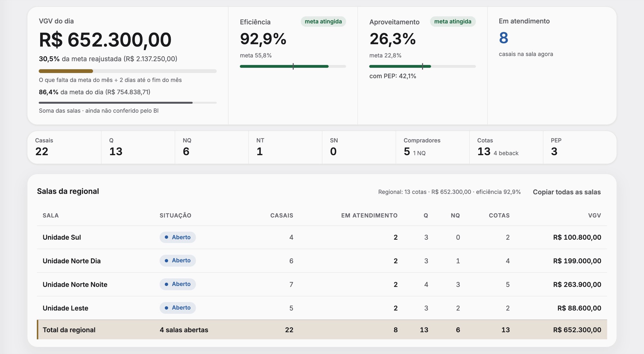Click the EM ATENDIMENTO column header
The height and width of the screenshot is (354, 644).
(x=369, y=215)
